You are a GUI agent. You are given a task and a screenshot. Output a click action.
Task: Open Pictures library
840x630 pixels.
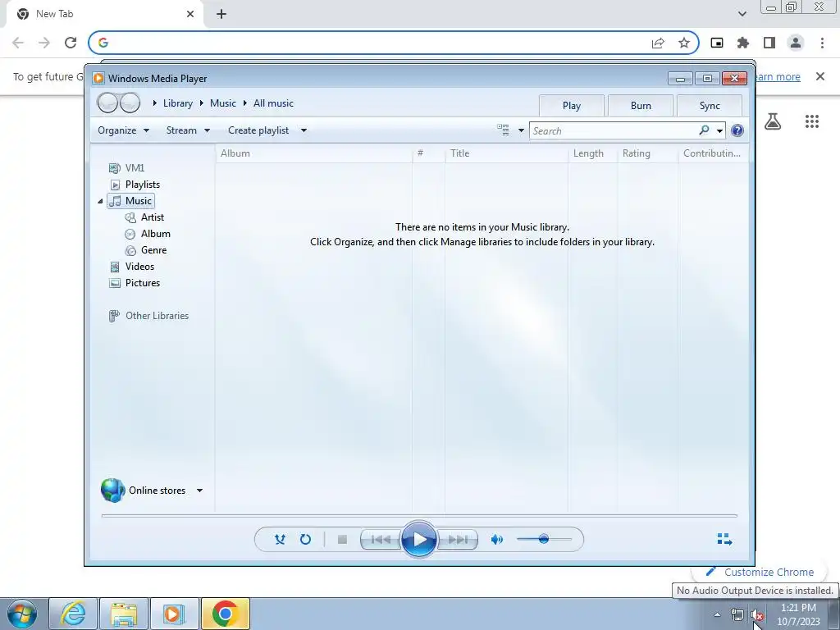(143, 283)
